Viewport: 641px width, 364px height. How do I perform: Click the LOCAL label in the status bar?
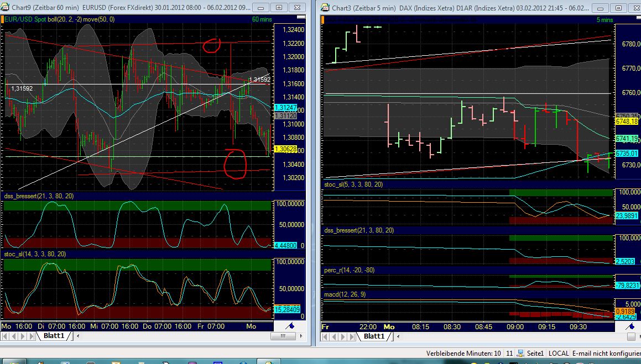[x=559, y=353]
